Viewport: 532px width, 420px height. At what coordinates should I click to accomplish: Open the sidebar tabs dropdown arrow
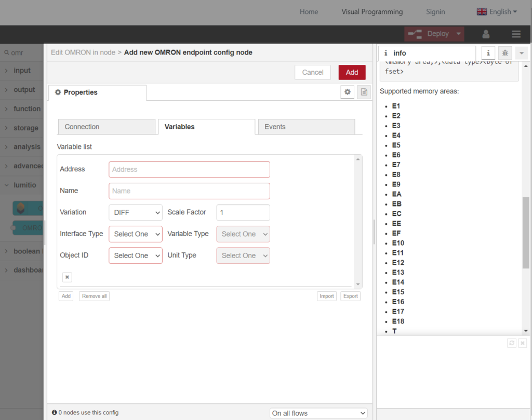pos(522,53)
